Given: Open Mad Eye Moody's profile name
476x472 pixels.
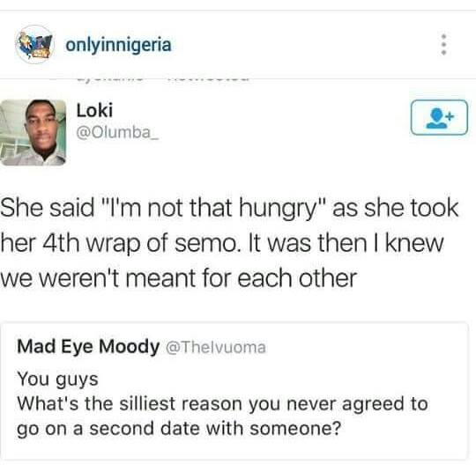Looking at the screenshot, I should coord(88,346).
